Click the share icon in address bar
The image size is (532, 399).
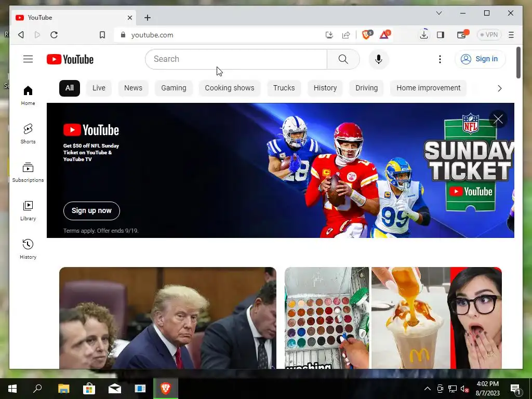(x=345, y=35)
